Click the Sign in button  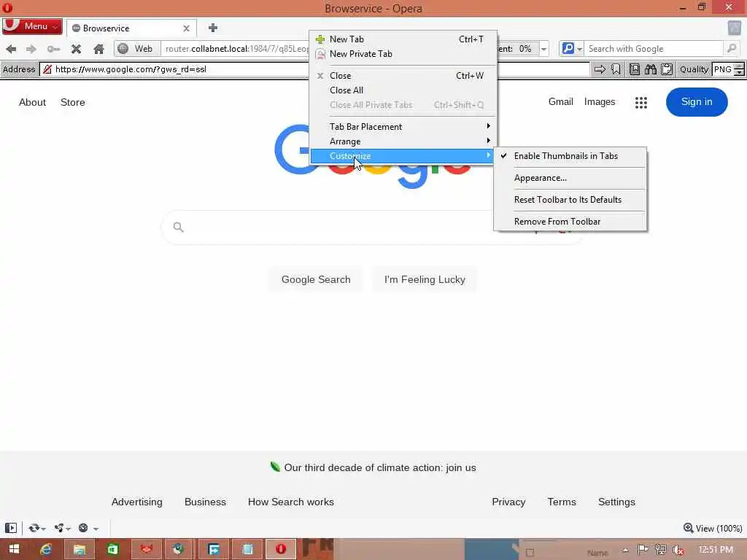point(697,102)
